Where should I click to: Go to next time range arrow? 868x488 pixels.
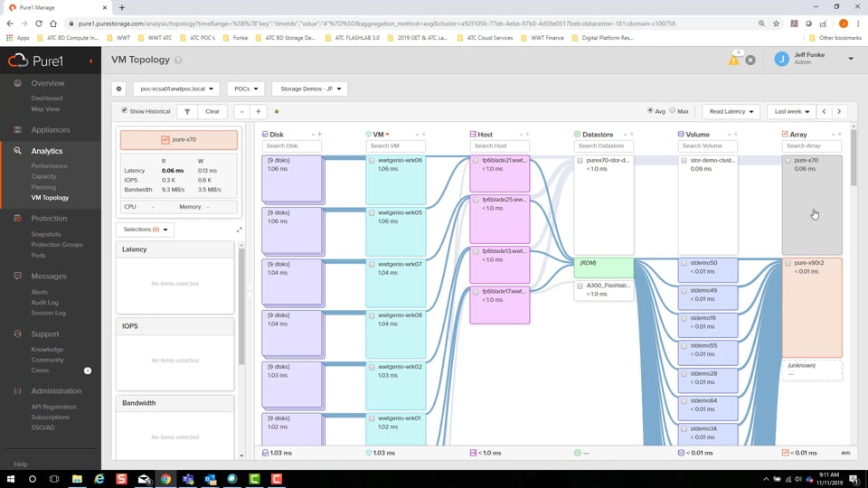tap(839, 112)
